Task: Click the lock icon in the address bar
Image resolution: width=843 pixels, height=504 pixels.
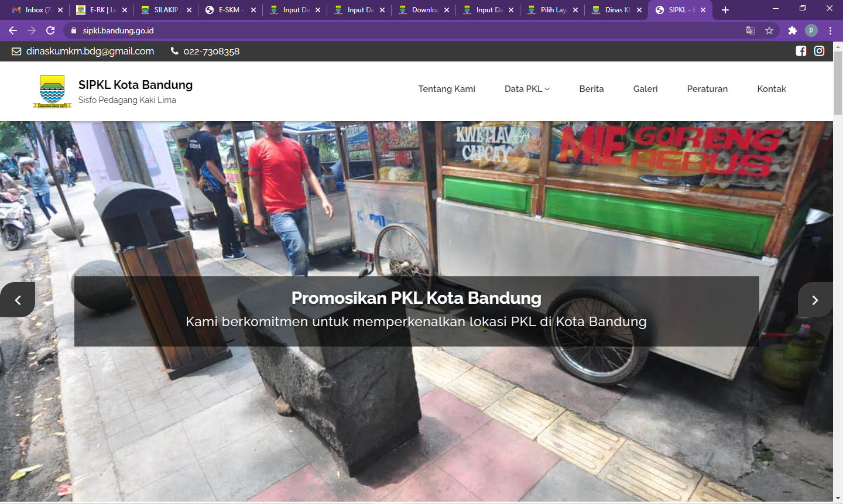Action: pyautogui.click(x=73, y=30)
